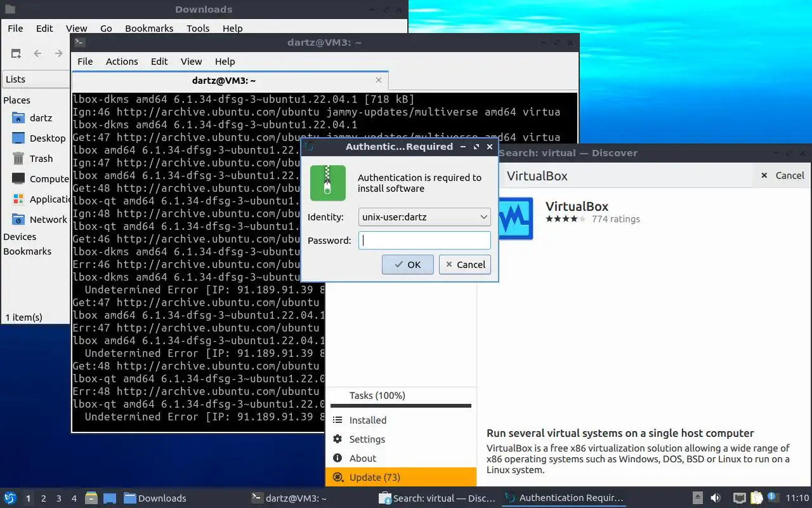812x508 pixels.
Task: Open the Lubuntu start menu icon
Action: (10, 498)
